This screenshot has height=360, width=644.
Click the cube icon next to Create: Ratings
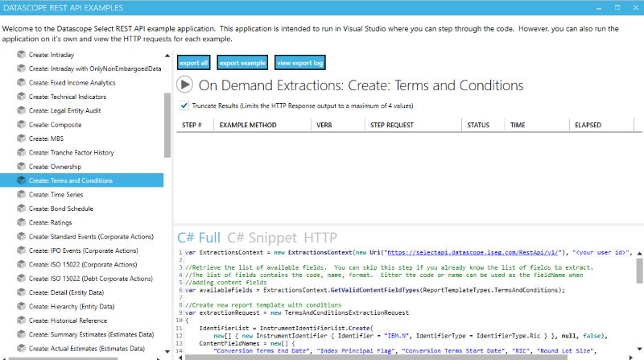21,222
